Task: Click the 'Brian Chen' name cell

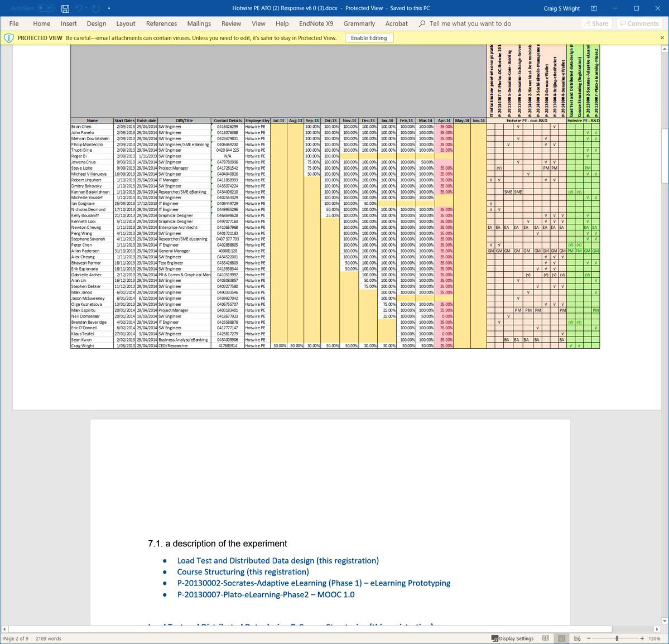Action: (x=92, y=127)
